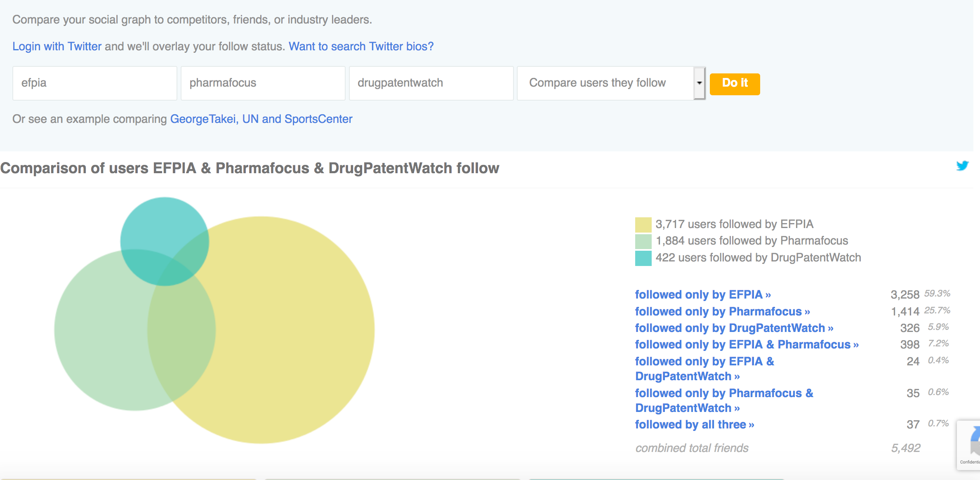Click the yellow EFPIA legend swatch

click(643, 225)
